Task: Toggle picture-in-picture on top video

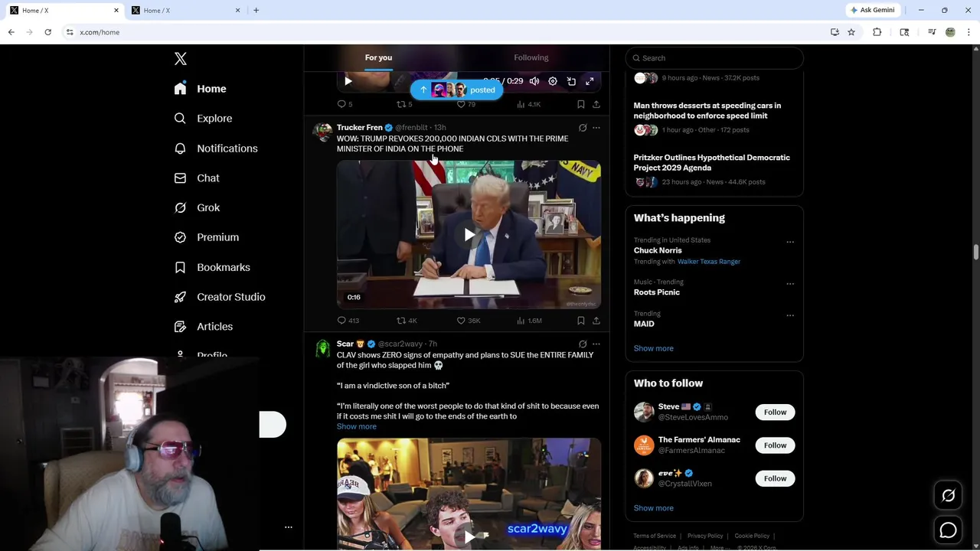Action: (x=571, y=81)
